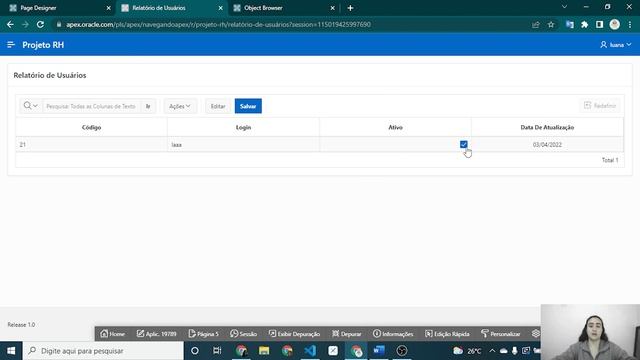This screenshot has height=360, width=640.
Task: Open OBS Studio from taskbar
Action: click(402, 351)
